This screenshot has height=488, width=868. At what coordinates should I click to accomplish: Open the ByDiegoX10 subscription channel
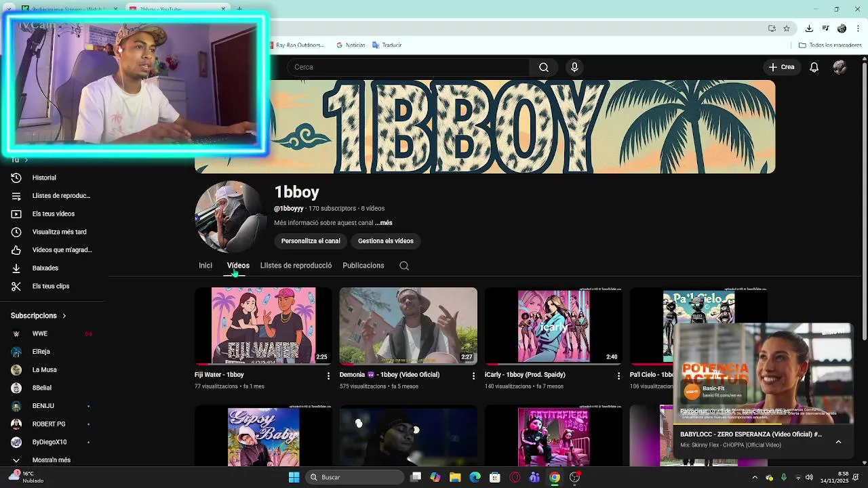tap(52, 442)
